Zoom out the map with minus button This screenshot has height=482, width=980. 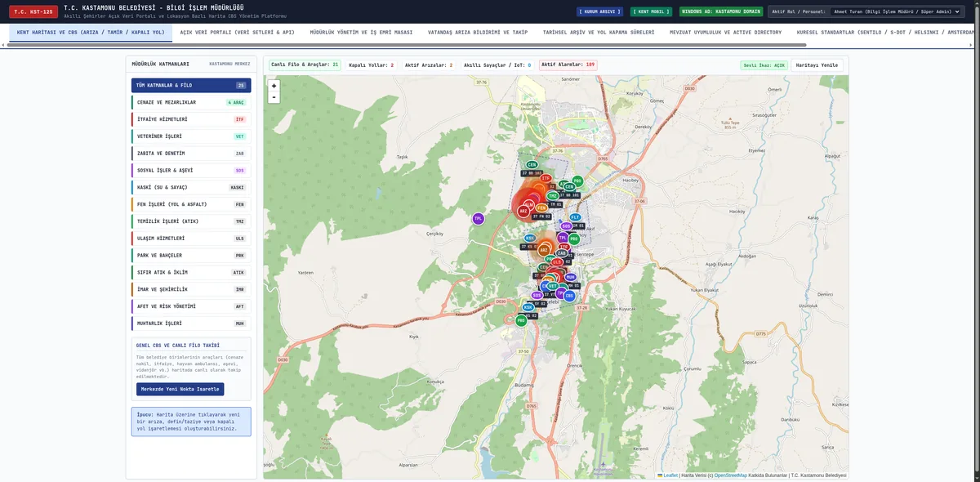coord(274,96)
